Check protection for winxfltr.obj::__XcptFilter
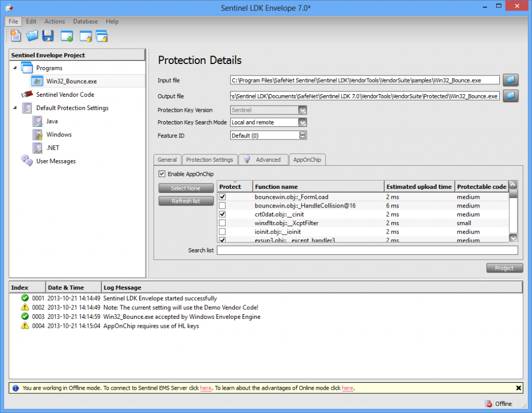The height and width of the screenshot is (413, 532). (x=222, y=223)
